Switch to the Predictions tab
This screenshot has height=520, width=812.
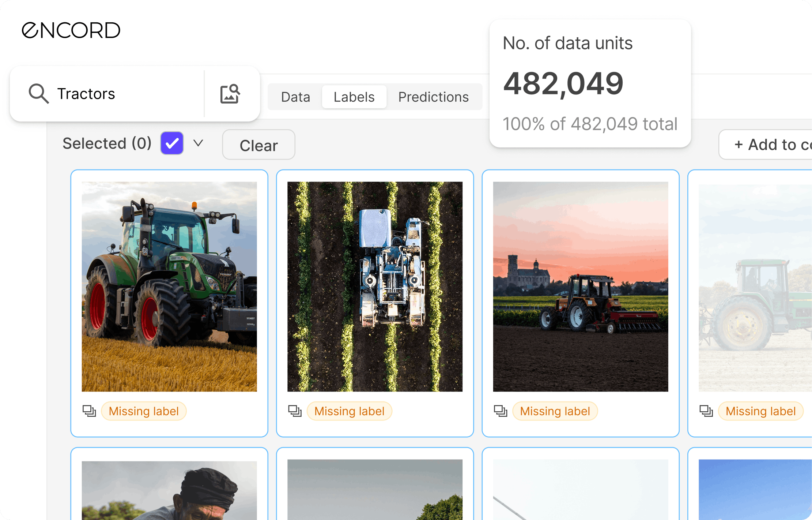click(x=434, y=97)
